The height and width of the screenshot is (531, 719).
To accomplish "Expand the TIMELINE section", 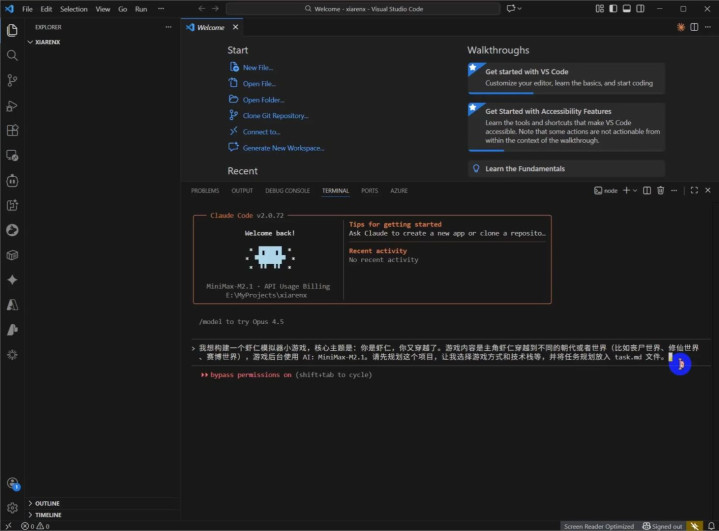I will (x=47, y=515).
